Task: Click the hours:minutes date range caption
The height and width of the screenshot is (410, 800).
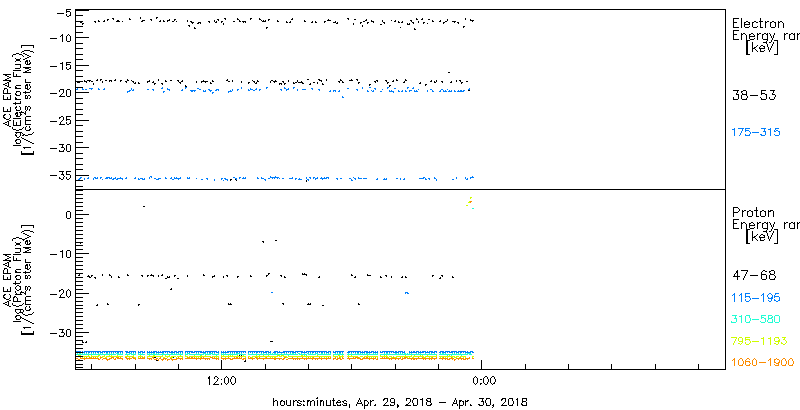Action: 400,401
